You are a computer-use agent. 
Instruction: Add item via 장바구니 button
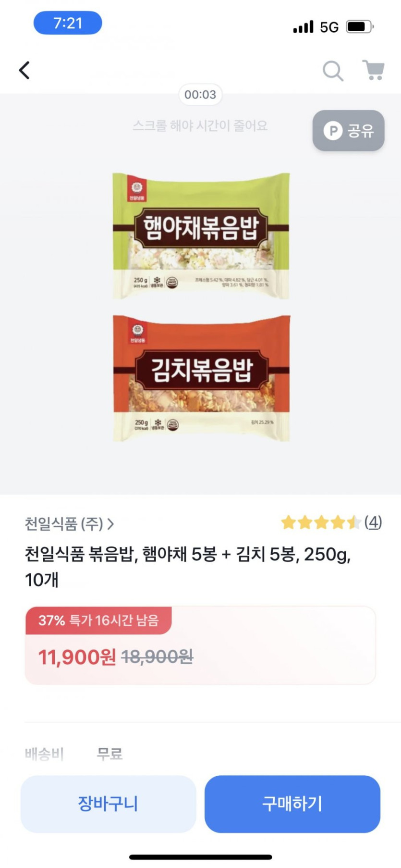(109, 804)
